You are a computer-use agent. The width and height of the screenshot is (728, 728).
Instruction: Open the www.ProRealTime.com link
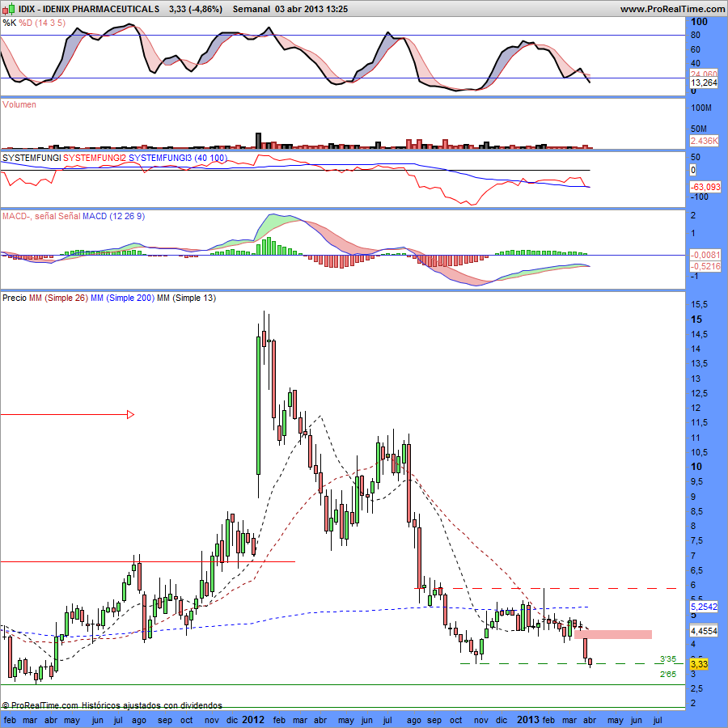pyautogui.click(x=672, y=9)
